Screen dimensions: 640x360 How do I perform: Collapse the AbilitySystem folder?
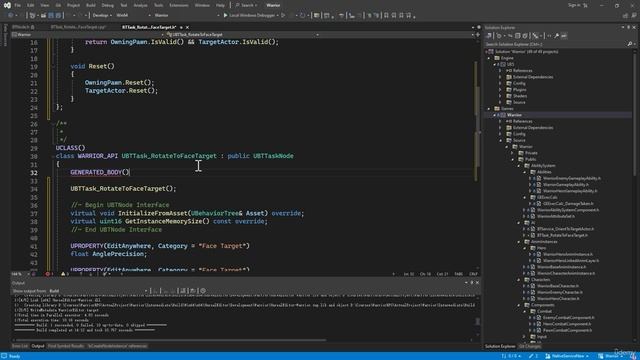[519, 166]
